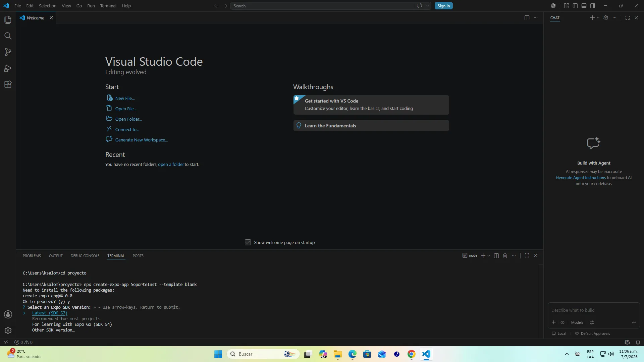
Task: Kill the terminal with trash icon
Action: coord(505,256)
